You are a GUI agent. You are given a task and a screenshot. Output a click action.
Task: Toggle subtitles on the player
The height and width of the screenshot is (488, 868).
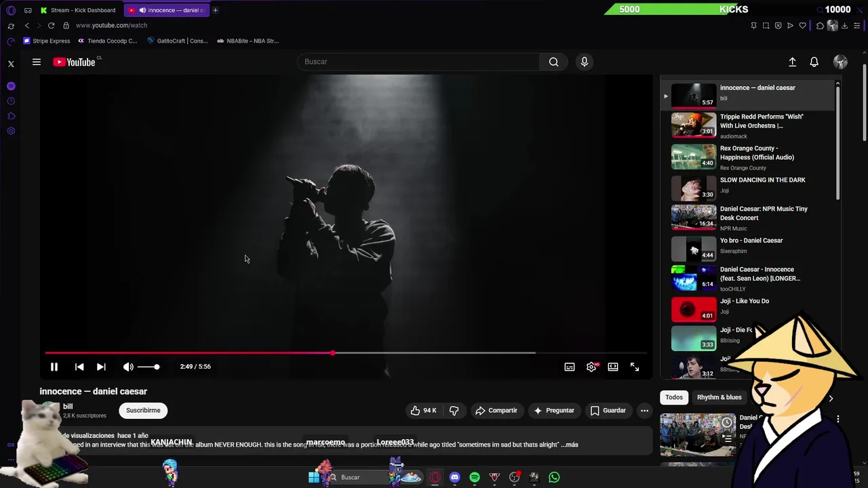(x=570, y=367)
